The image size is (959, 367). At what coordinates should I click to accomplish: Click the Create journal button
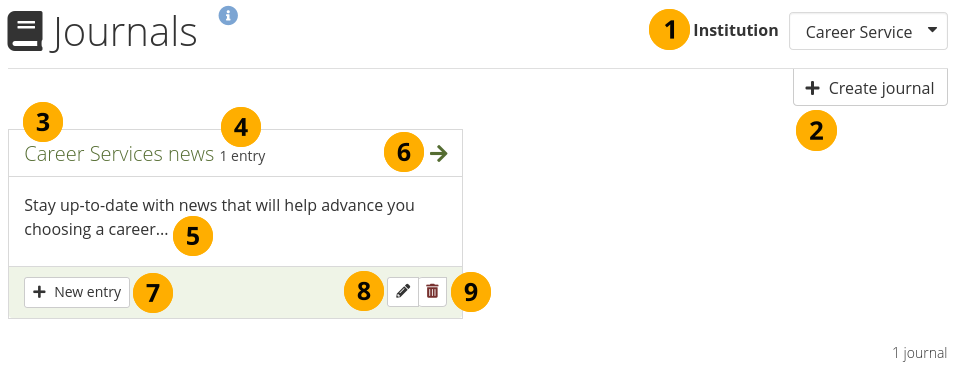[870, 88]
